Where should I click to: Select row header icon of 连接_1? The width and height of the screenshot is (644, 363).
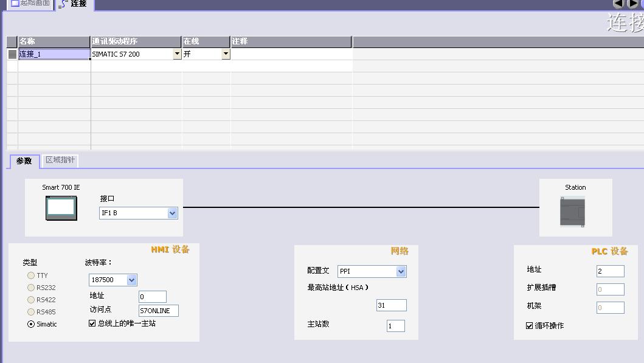point(12,54)
